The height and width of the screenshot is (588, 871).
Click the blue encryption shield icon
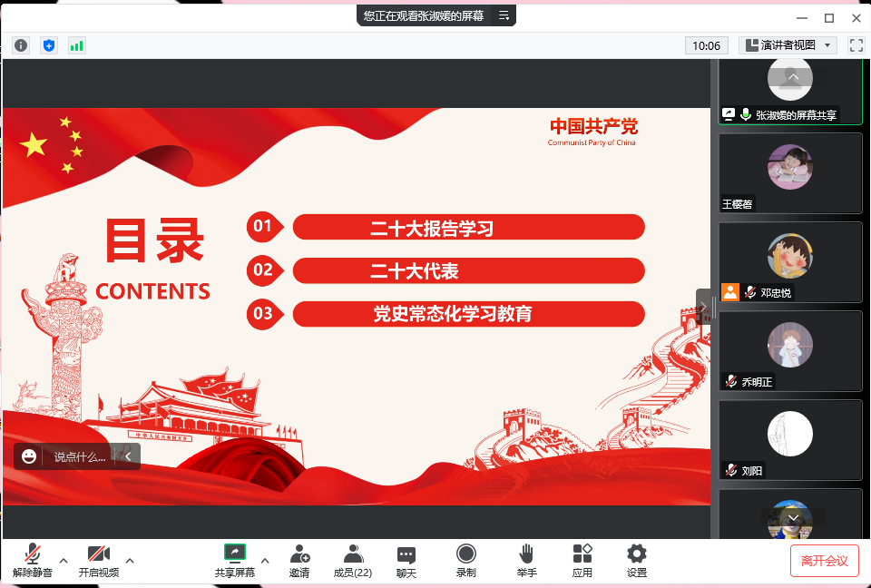49,45
